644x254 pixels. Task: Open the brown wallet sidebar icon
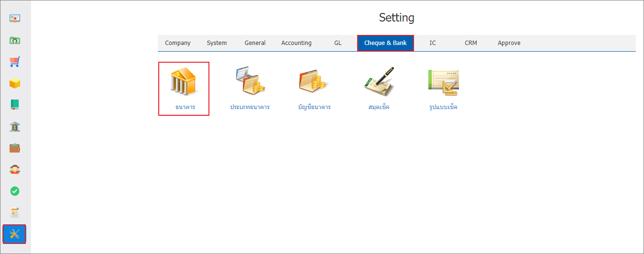tap(15, 148)
